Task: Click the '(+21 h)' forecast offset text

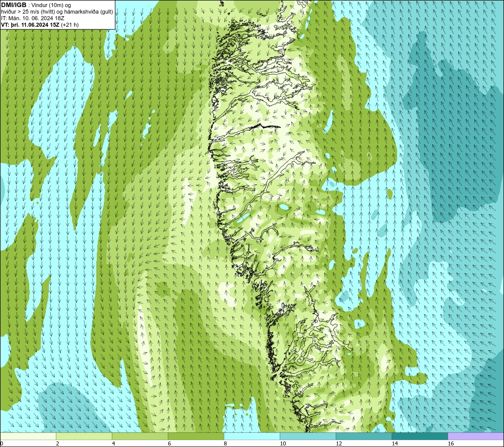Action: pos(70,25)
